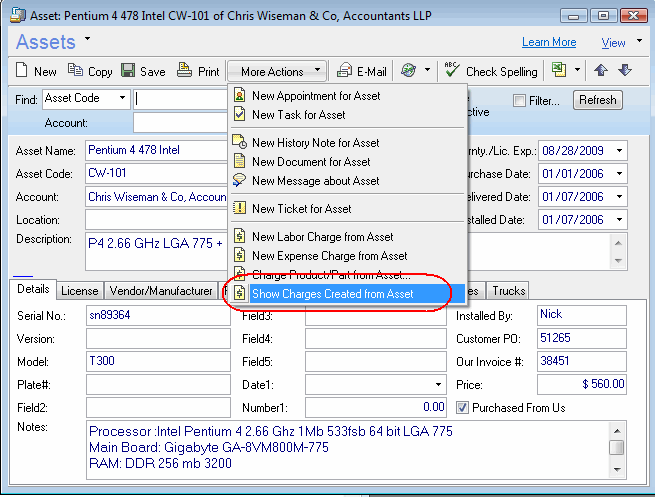Enable the Filter checkbox
This screenshot has height=497, width=655.
[519, 100]
